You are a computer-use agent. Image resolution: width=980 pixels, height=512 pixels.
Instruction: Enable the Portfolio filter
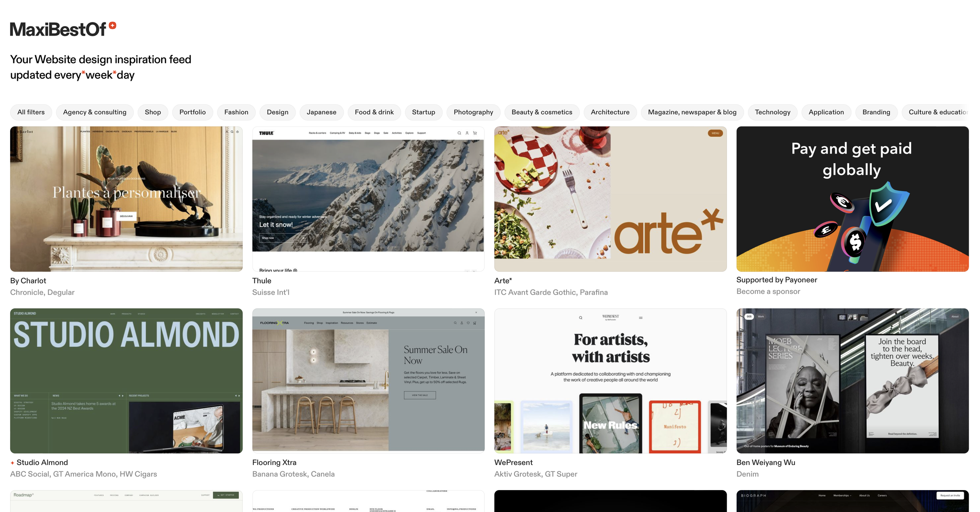click(x=192, y=112)
